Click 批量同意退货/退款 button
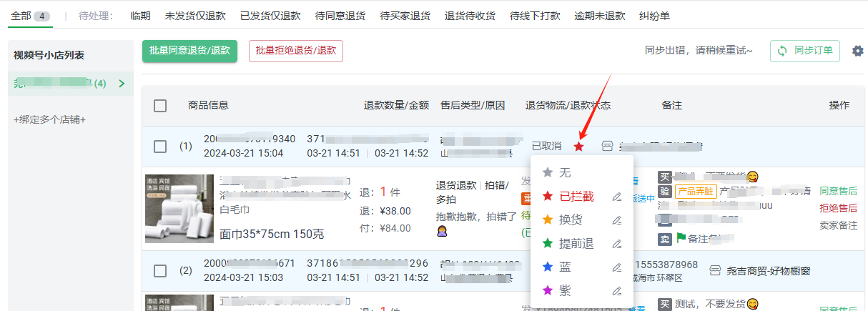 click(x=189, y=51)
